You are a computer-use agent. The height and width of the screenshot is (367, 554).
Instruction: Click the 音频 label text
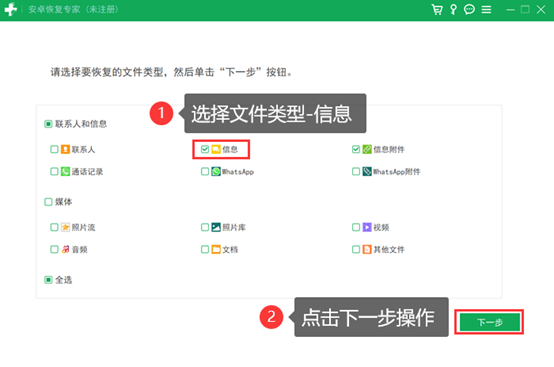pyautogui.click(x=79, y=249)
